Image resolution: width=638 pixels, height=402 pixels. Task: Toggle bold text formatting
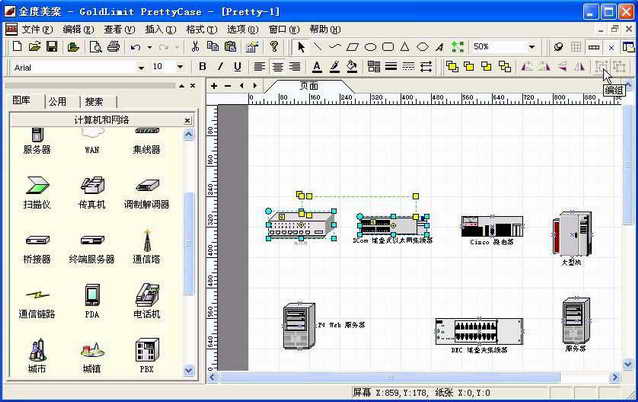[x=203, y=67]
